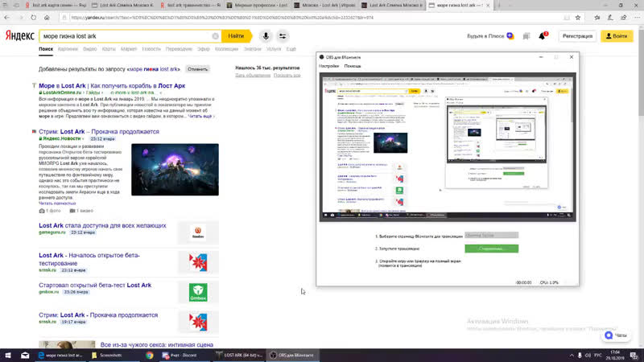Click the Yandex logo
Viewport: 644px width, 362px height.
coord(19,36)
